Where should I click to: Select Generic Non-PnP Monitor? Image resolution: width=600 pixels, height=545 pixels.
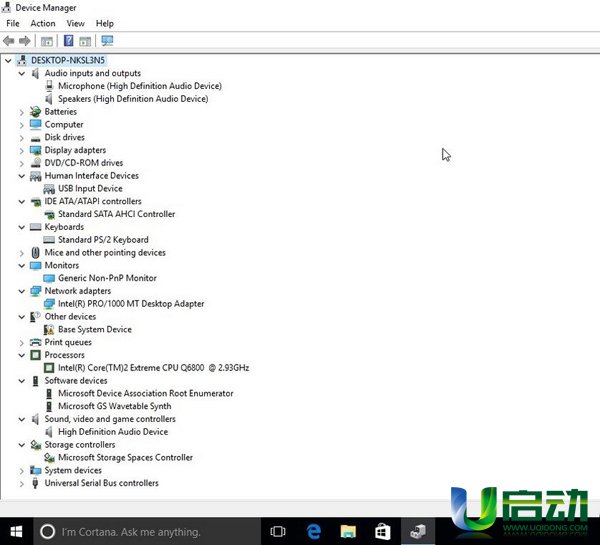click(108, 278)
